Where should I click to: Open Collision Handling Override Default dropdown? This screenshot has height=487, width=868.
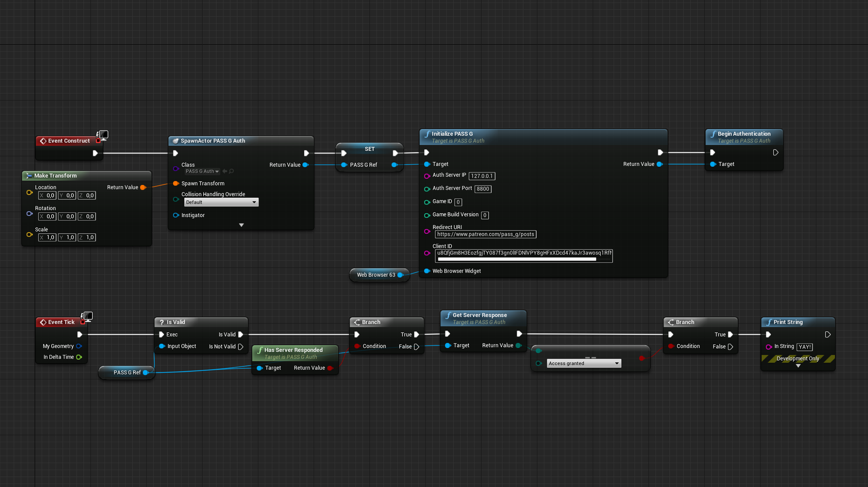coord(221,202)
